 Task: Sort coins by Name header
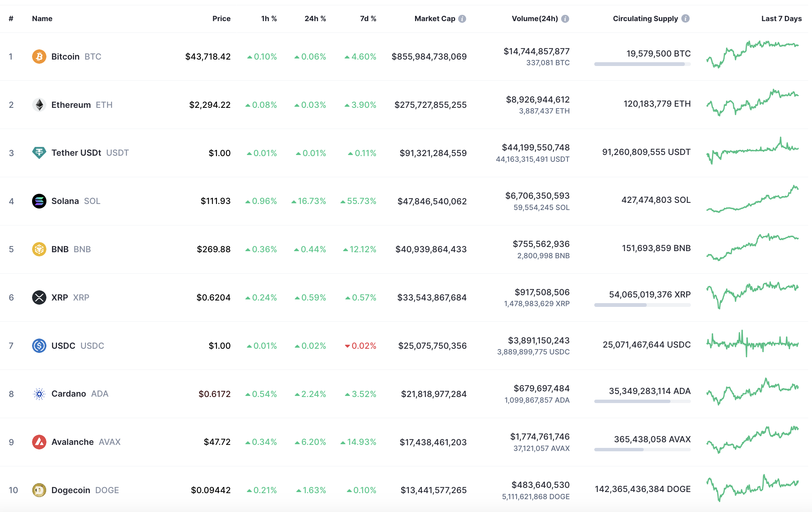click(42, 19)
